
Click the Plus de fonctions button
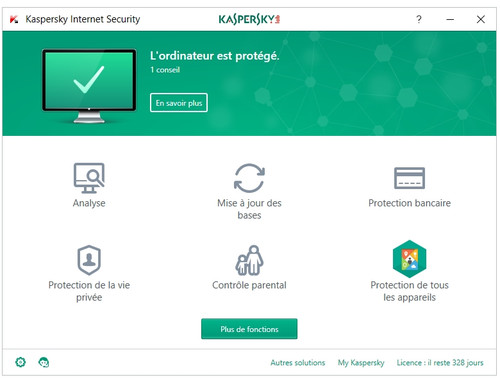click(249, 329)
